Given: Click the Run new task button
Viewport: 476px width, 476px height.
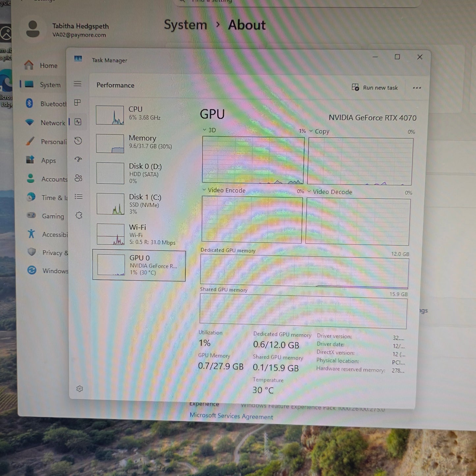Looking at the screenshot, I should tap(375, 88).
